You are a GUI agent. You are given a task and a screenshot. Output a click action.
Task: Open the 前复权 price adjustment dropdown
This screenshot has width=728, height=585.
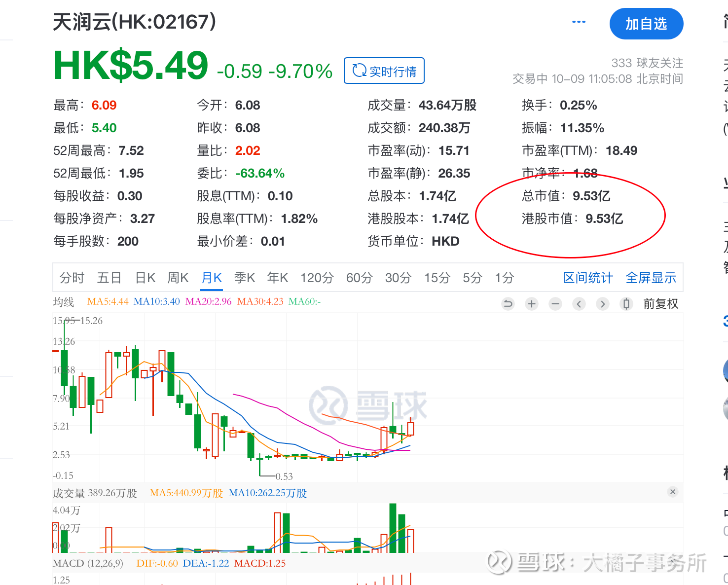661,304
